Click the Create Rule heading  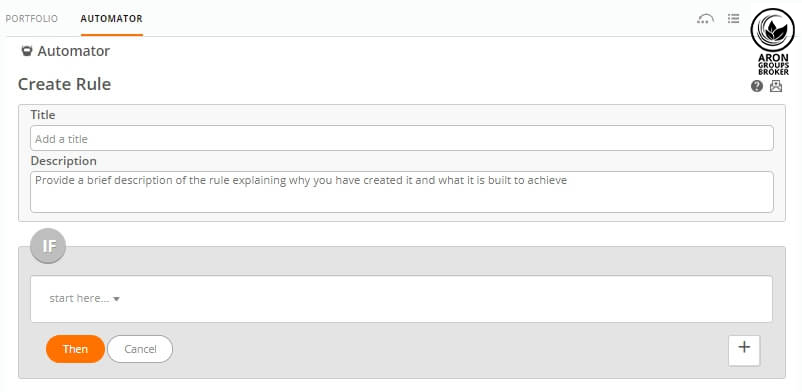click(64, 84)
